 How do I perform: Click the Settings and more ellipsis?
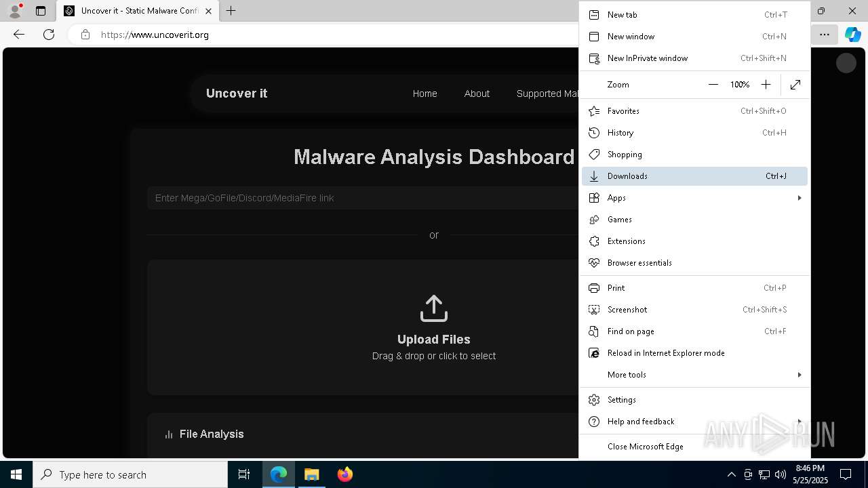pyautogui.click(x=824, y=35)
